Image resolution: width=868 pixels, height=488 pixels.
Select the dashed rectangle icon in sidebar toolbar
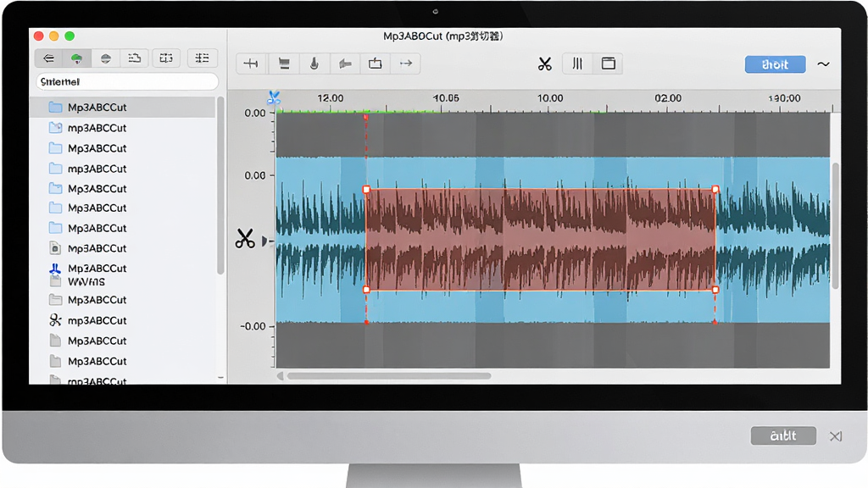(166, 58)
